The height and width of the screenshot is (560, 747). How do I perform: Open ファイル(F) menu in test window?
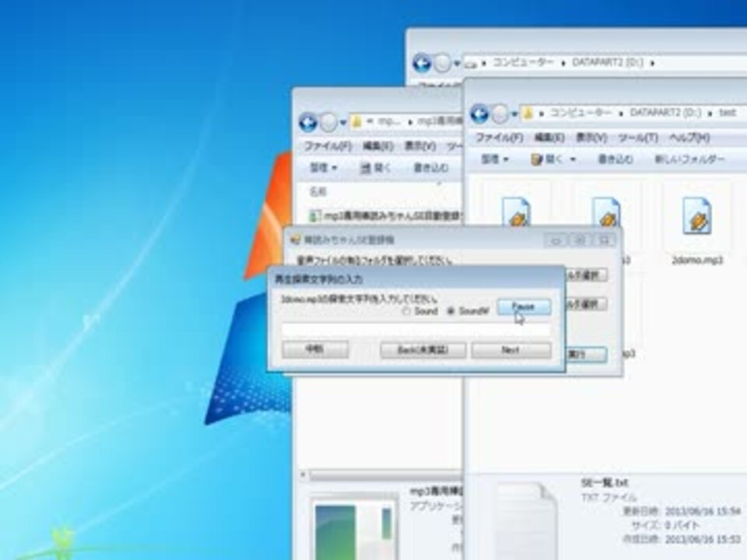499,138
